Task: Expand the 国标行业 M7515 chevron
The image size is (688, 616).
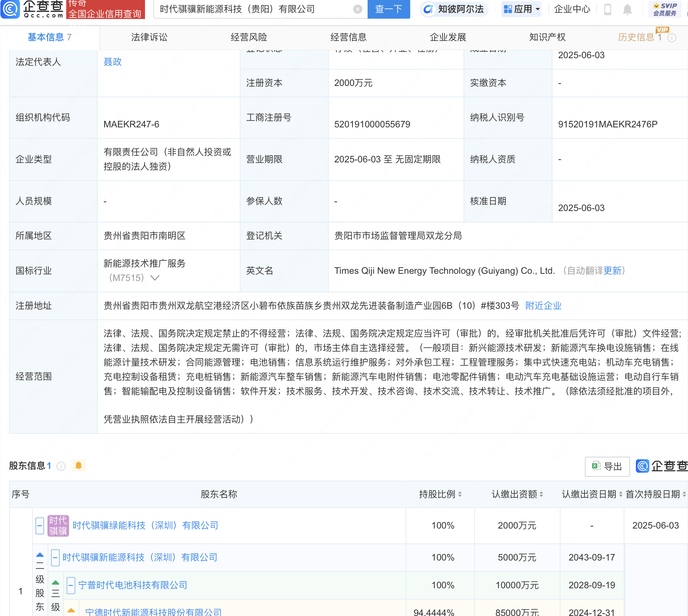Action: click(154, 278)
